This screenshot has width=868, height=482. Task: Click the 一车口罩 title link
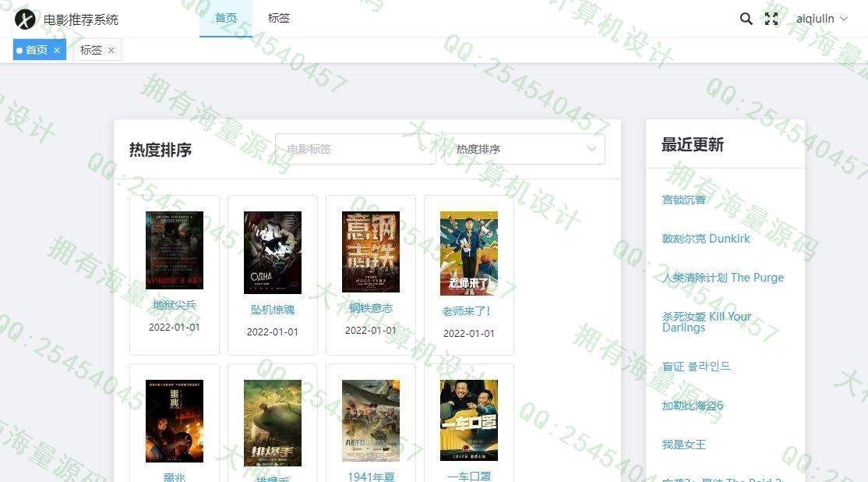point(469,476)
